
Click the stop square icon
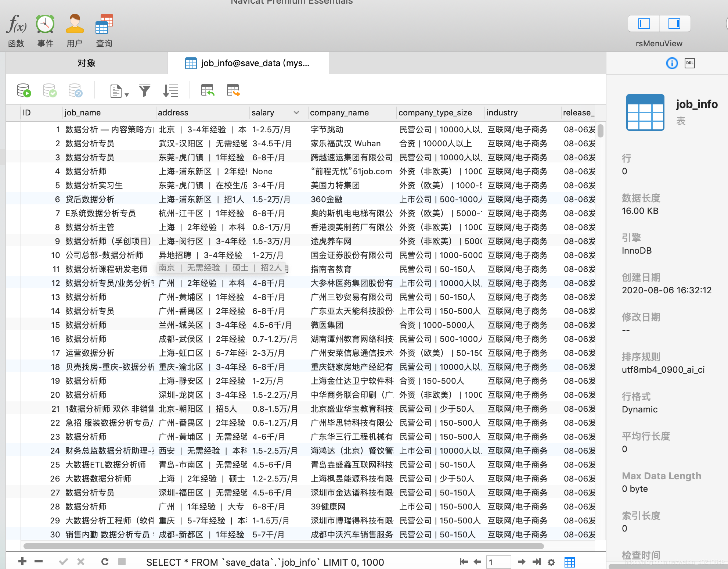pyautogui.click(x=122, y=562)
